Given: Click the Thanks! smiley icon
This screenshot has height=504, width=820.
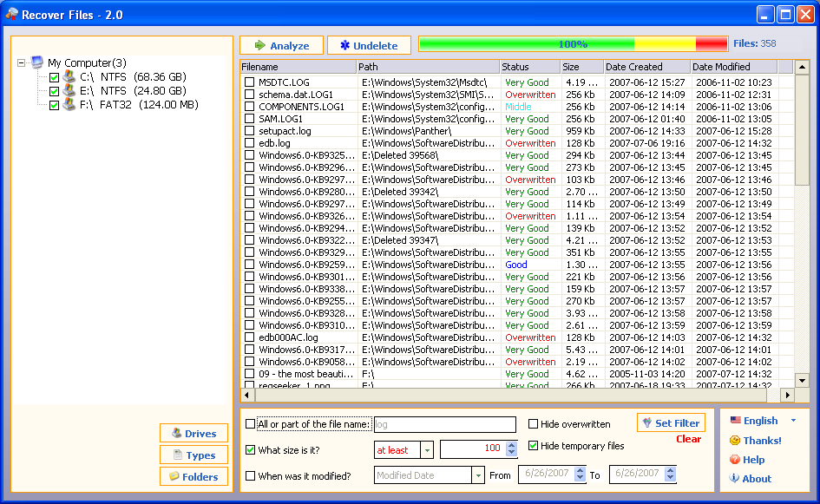Looking at the screenshot, I should [x=735, y=440].
